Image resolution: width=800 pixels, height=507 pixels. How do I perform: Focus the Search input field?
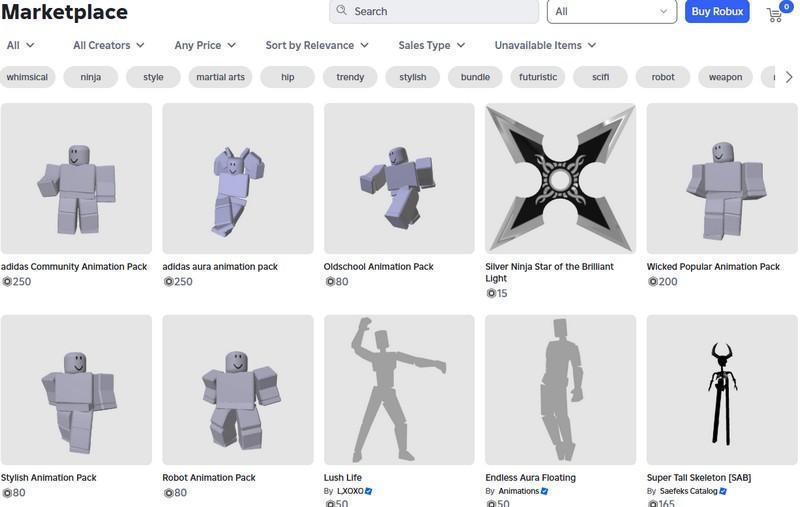pos(440,11)
